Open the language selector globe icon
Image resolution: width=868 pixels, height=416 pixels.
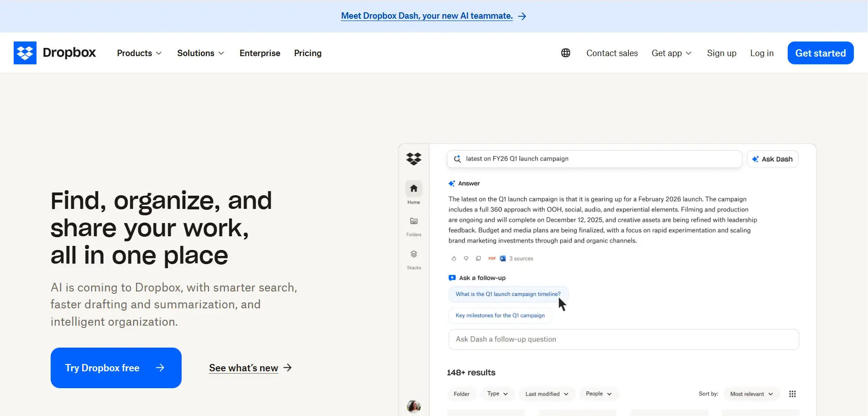point(565,52)
